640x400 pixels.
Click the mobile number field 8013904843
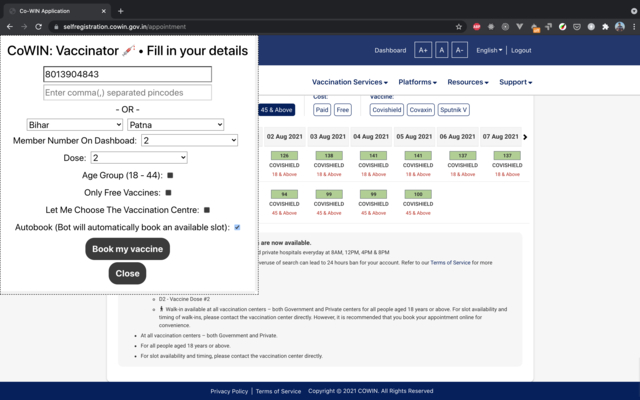click(x=127, y=74)
